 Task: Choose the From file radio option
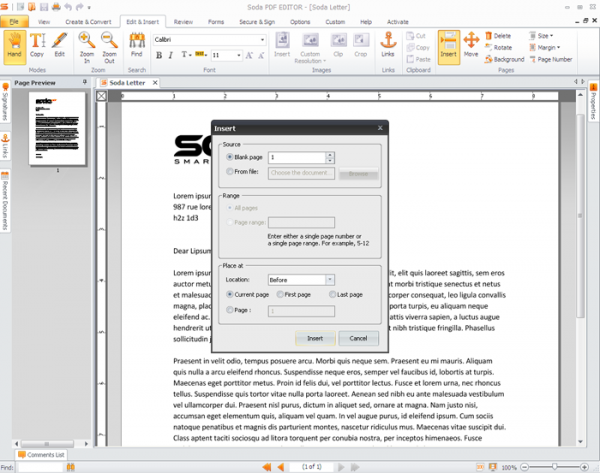point(231,173)
